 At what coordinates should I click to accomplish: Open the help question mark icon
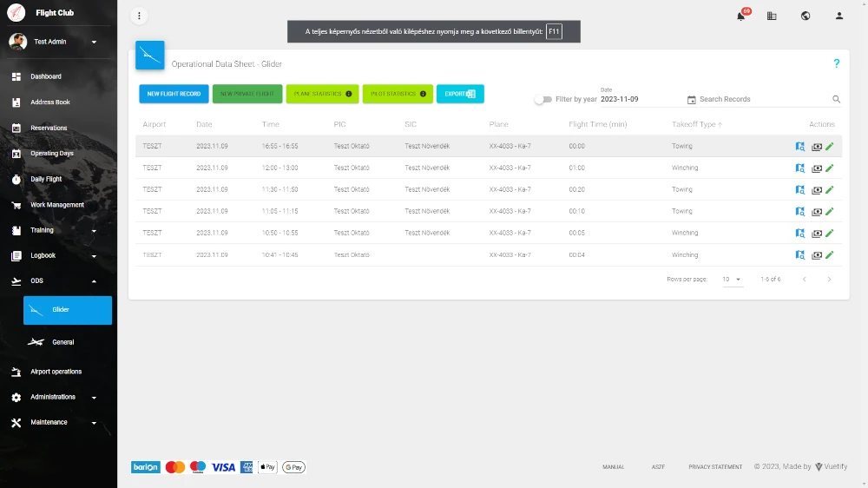tap(836, 63)
